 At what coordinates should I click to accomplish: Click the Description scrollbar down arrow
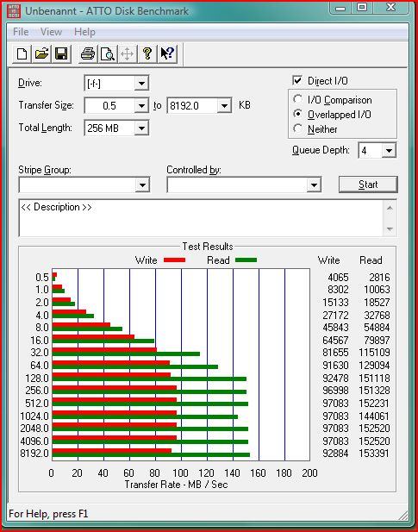click(390, 229)
